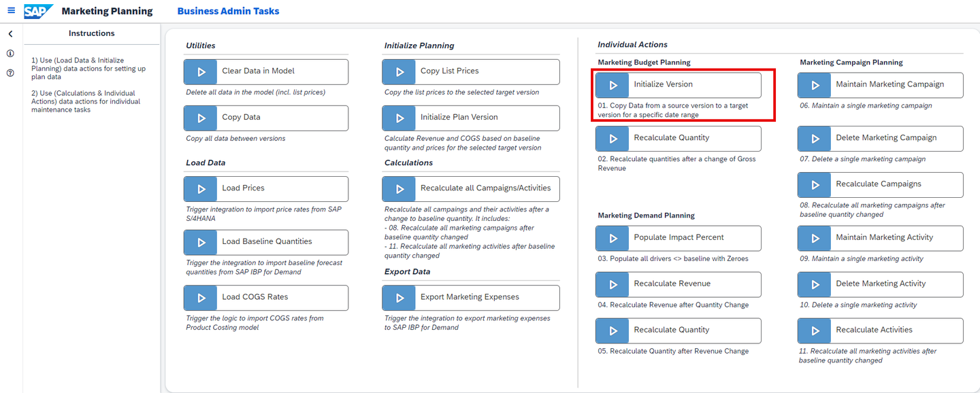This screenshot has height=393, width=980.
Task: Select the Initialize Planning section heading
Action: click(419, 46)
